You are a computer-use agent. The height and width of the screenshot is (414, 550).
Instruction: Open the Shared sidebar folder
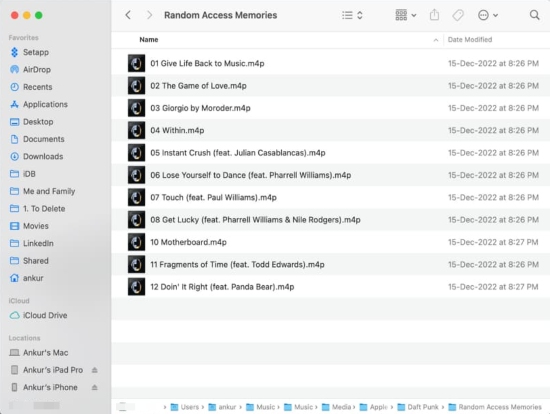(x=29, y=261)
